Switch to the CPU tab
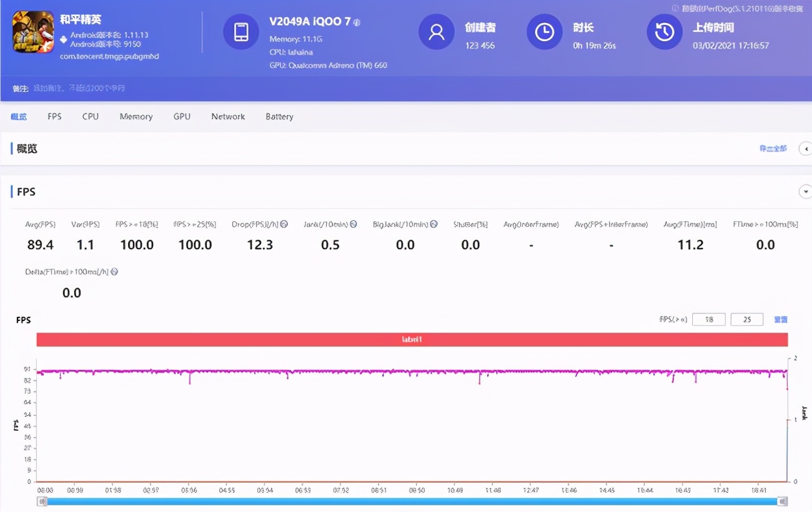The width and height of the screenshot is (812, 512). pos(91,117)
